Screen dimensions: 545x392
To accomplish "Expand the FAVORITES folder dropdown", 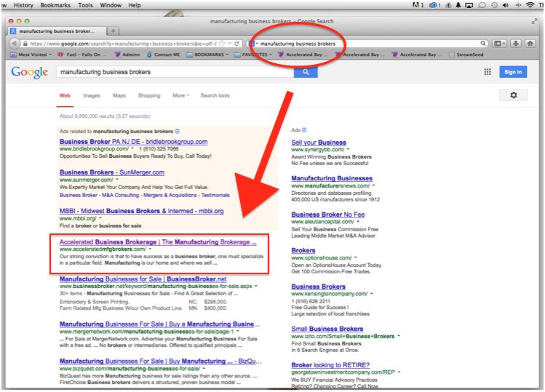I will click(x=253, y=55).
